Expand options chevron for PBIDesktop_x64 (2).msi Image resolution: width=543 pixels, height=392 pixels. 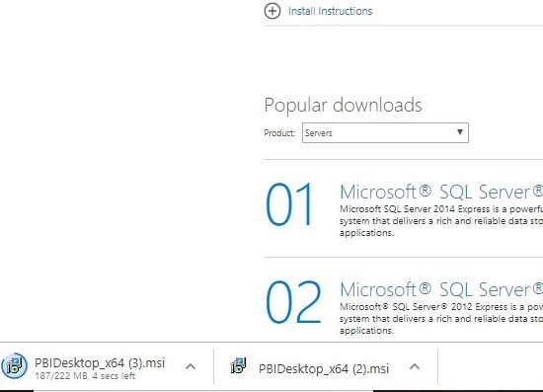(415, 366)
